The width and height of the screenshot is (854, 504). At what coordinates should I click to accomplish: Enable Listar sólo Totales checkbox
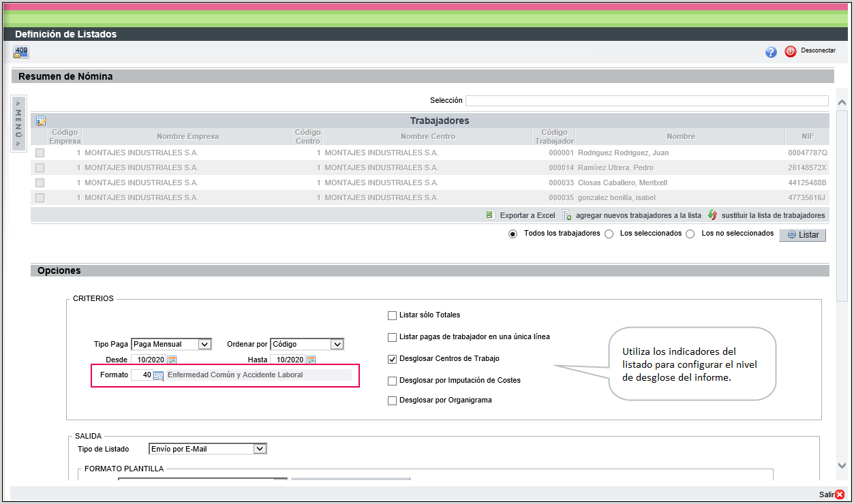tap(392, 315)
